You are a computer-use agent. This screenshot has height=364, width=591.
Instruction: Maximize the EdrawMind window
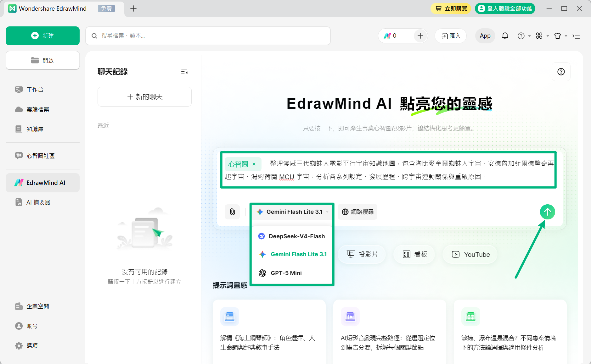(x=564, y=8)
